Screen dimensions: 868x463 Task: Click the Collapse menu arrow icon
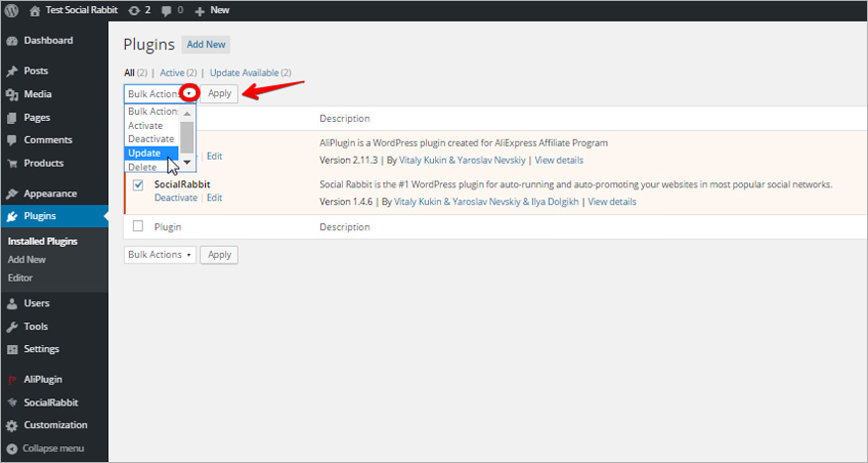point(12,449)
